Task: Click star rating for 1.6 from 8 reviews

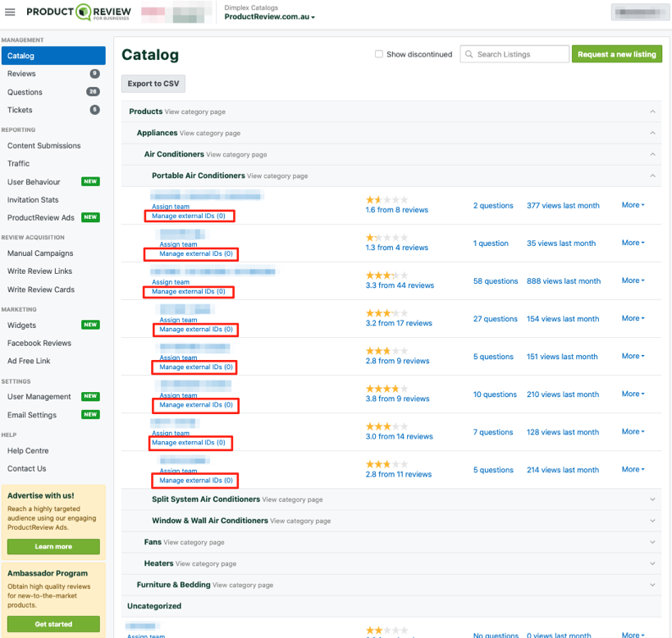Action: [x=386, y=200]
